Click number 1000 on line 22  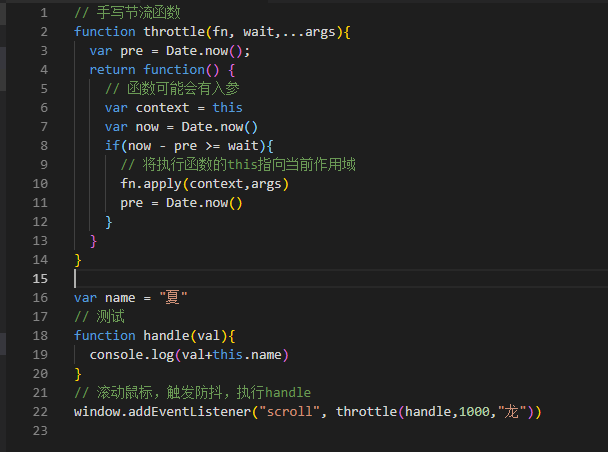point(475,412)
